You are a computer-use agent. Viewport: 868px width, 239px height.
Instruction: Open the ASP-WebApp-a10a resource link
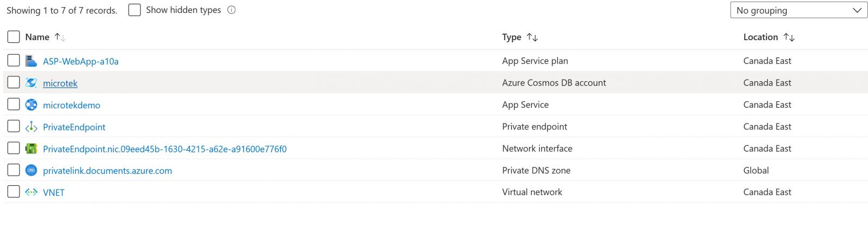pos(81,61)
